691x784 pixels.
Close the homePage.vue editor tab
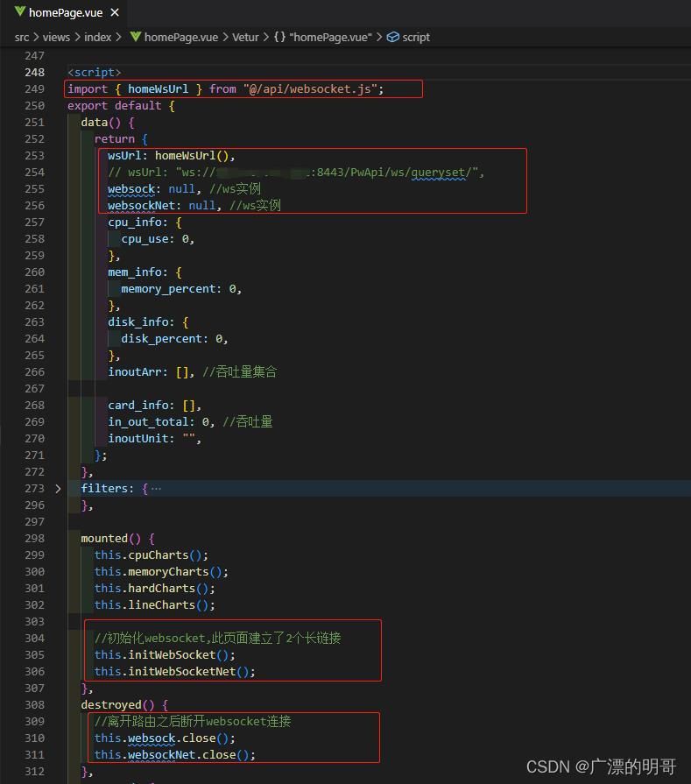tap(115, 12)
